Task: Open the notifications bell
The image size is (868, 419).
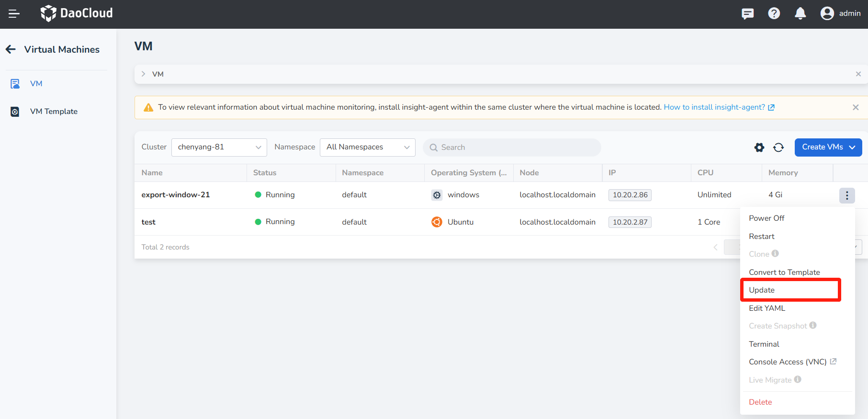Action: (800, 13)
